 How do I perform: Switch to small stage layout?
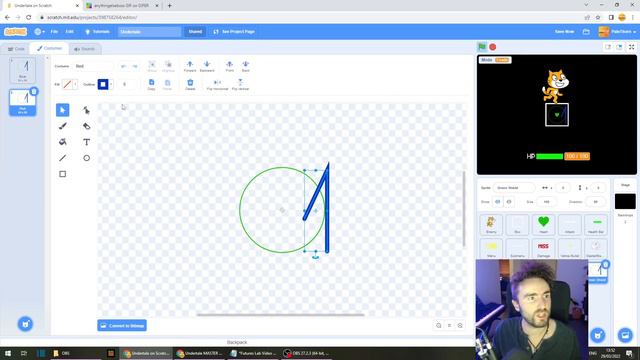tap(608, 47)
